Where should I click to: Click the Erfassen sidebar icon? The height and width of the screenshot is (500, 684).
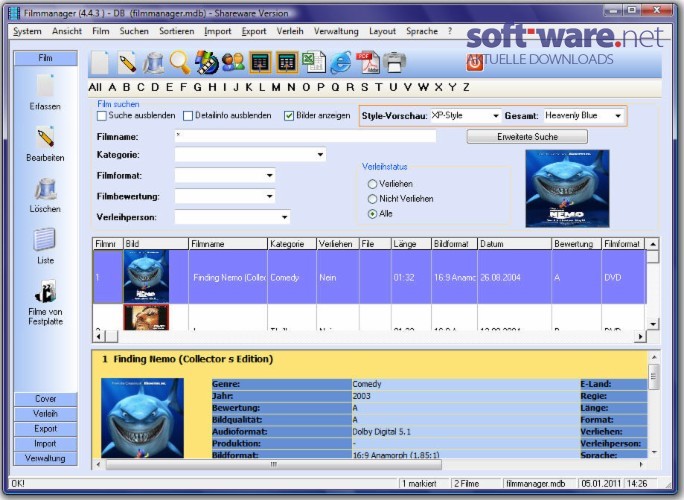point(45,86)
